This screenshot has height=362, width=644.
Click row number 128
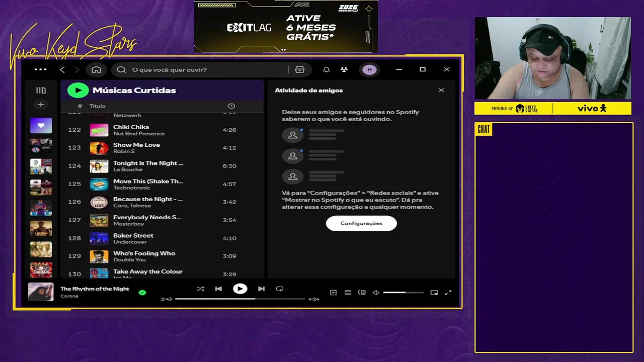(x=74, y=238)
